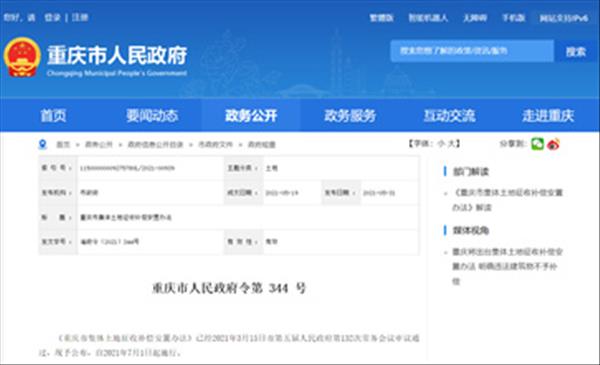The height and width of the screenshot is (365, 600).
Task: Open the 政务服务 nav tab
Action: pyautogui.click(x=350, y=116)
